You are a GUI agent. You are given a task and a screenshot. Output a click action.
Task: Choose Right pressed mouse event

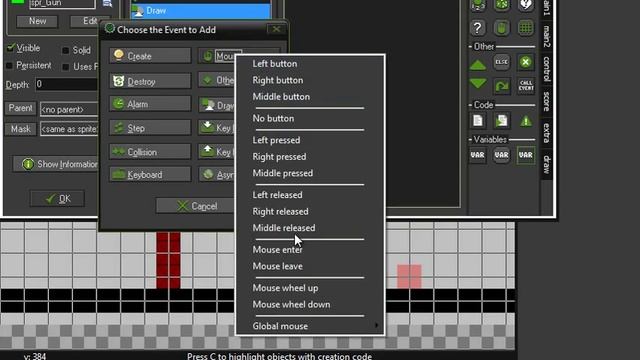[x=279, y=157]
